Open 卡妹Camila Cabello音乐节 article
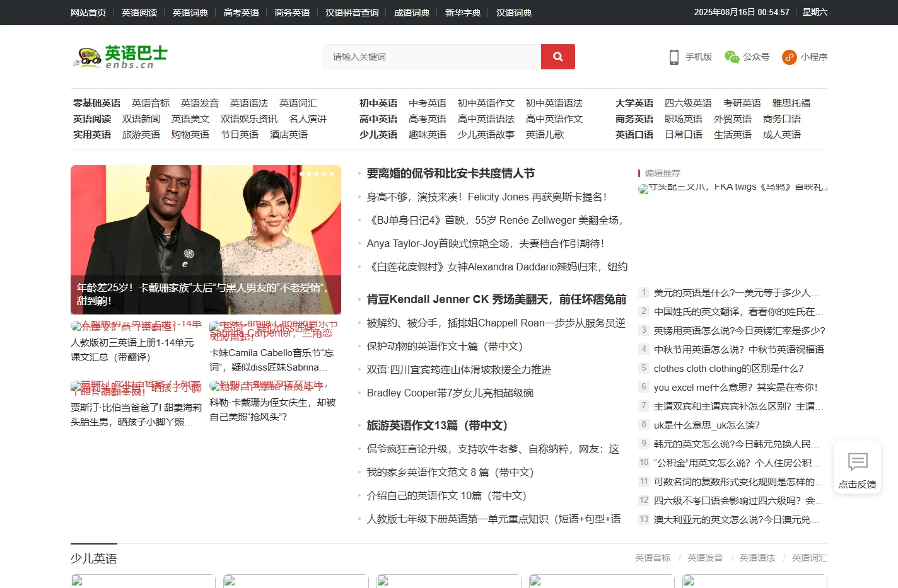 pos(272,360)
